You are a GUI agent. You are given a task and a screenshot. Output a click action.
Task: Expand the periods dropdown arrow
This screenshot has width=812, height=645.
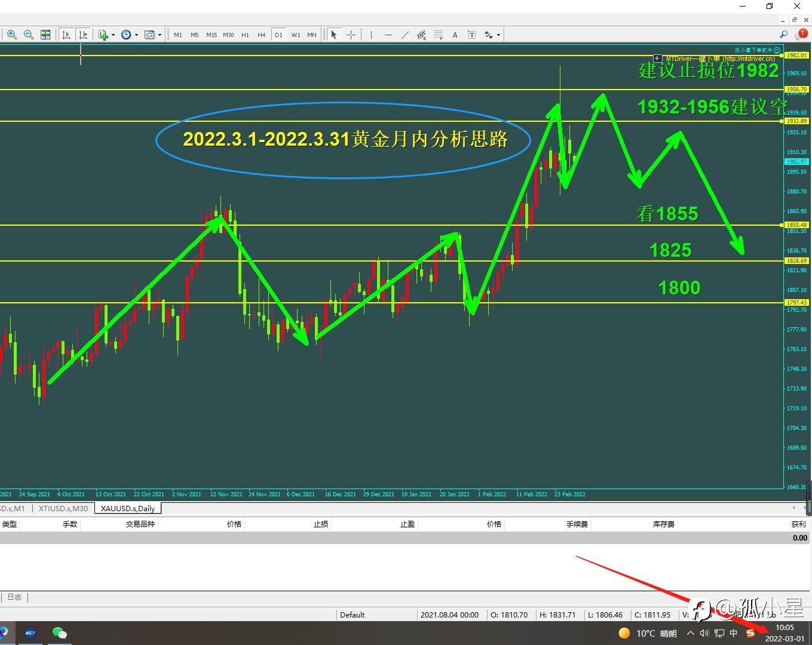pos(136,35)
